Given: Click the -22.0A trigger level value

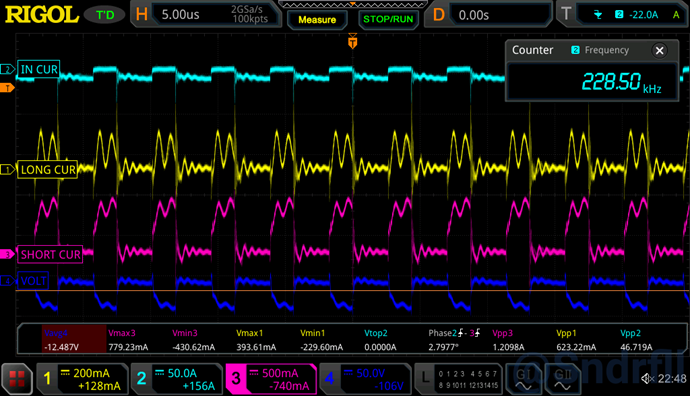Looking at the screenshot, I should 643,15.
